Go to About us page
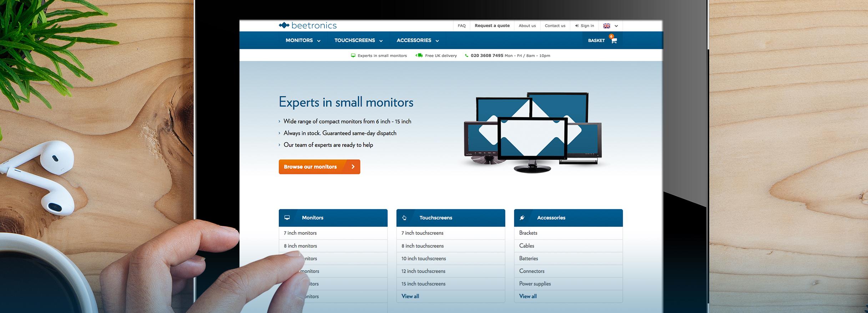Viewport: 868px width, 313px height. (527, 26)
